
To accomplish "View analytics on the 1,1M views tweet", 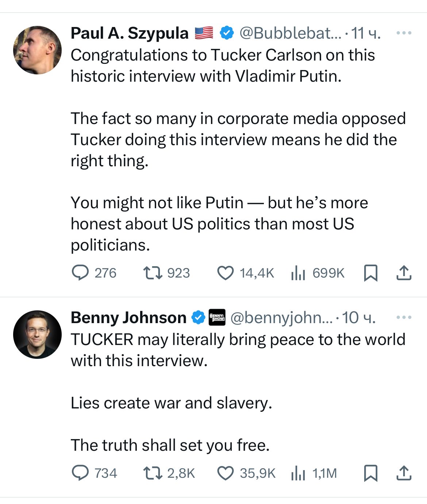I will tap(298, 473).
